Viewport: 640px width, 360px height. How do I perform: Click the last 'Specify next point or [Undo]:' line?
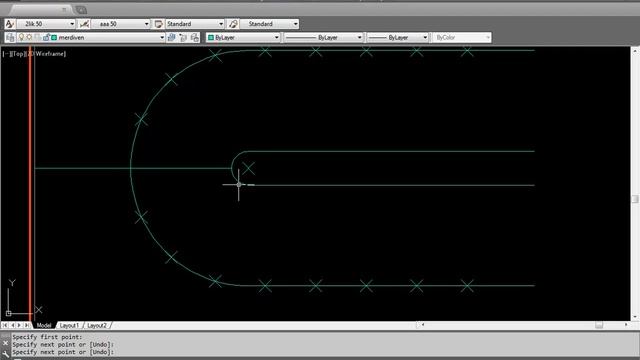click(x=63, y=352)
